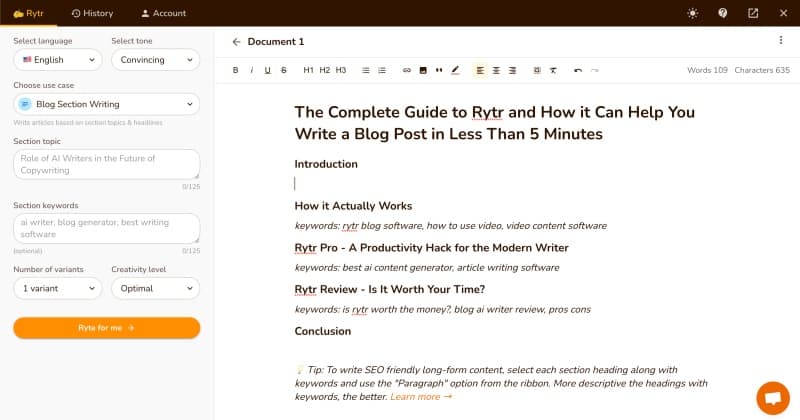
Task: Click the insert image icon
Action: click(423, 70)
